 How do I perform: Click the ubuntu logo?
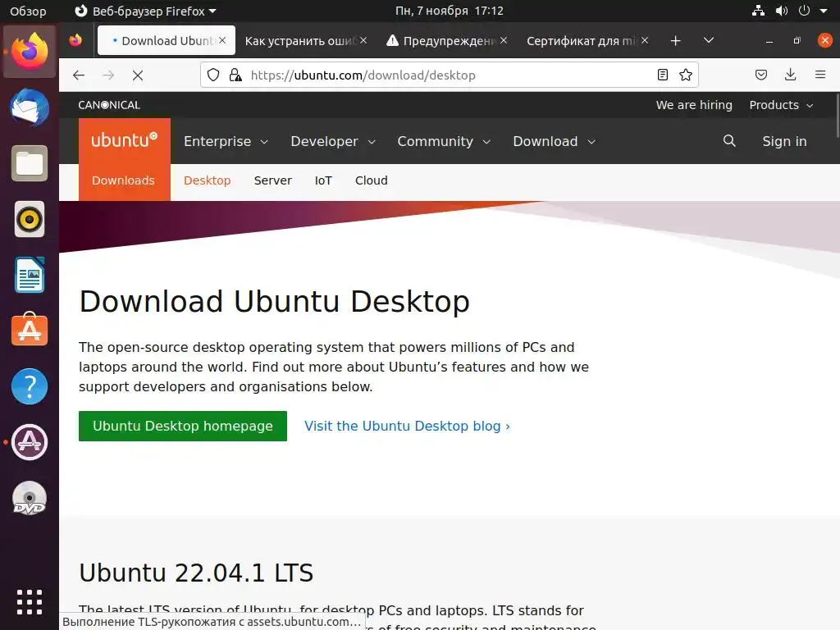pos(125,140)
